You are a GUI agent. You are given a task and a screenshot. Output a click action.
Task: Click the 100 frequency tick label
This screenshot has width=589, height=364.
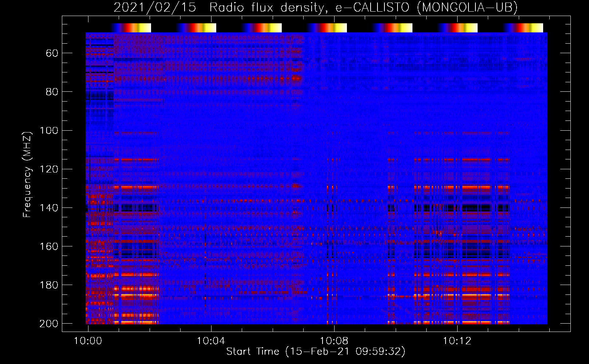(49, 130)
